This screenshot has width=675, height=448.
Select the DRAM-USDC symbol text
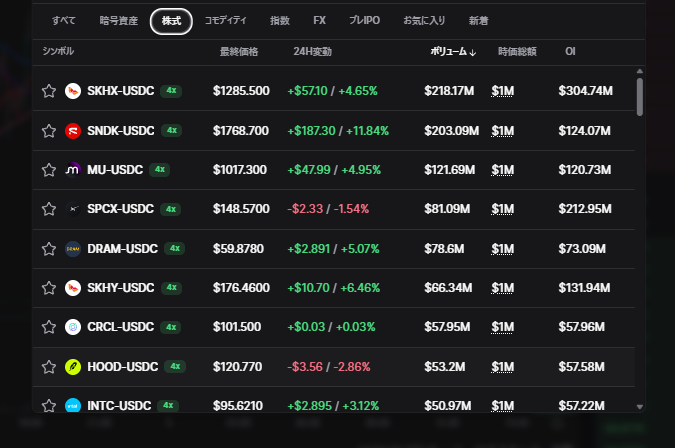pos(123,249)
